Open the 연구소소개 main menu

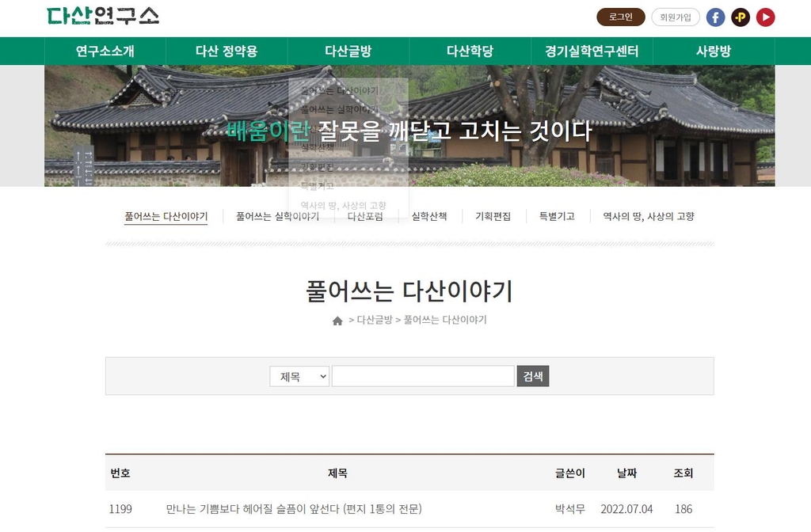point(105,51)
